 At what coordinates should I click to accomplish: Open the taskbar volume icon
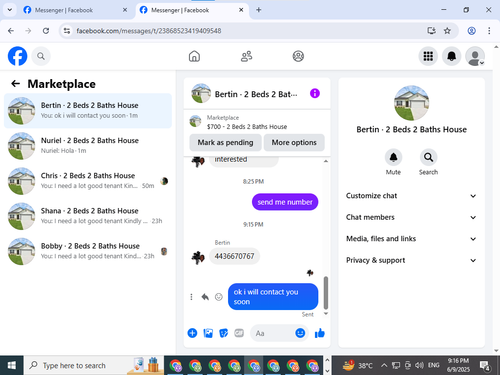tap(419, 365)
